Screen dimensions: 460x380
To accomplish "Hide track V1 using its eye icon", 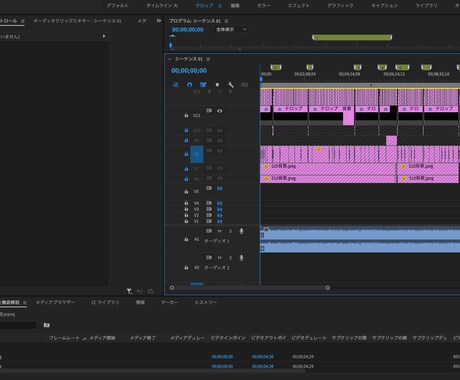I will [220, 221].
